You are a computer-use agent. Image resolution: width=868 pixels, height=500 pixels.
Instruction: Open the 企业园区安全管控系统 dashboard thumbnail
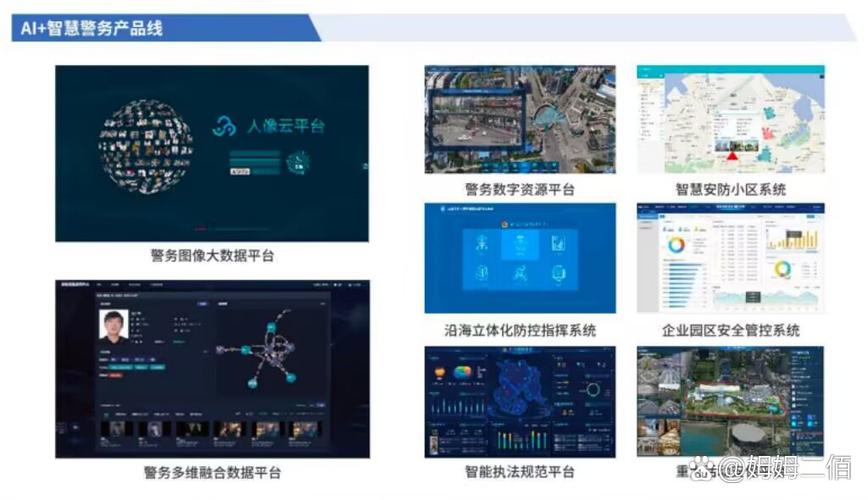(x=731, y=258)
